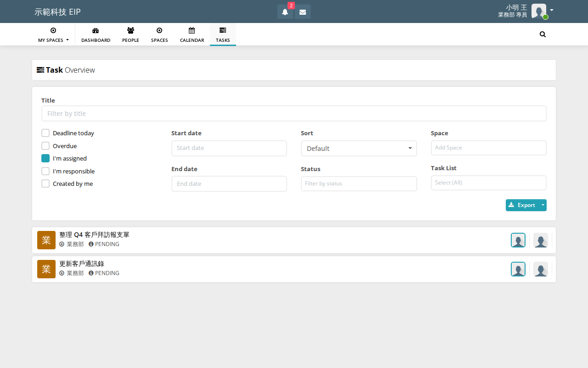The width and height of the screenshot is (588, 368).
Task: Open the Sort Default dropdown
Action: 359,149
